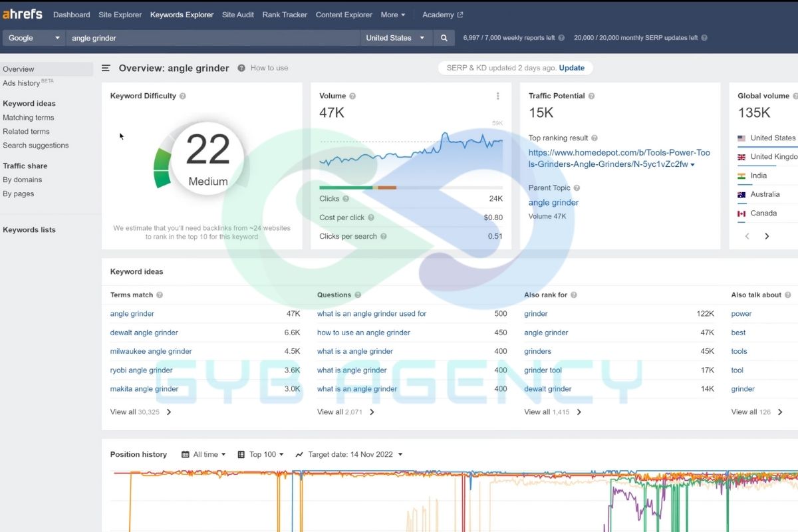The width and height of the screenshot is (798, 532).
Task: Click Clicks per search help icon
Action: (x=384, y=236)
